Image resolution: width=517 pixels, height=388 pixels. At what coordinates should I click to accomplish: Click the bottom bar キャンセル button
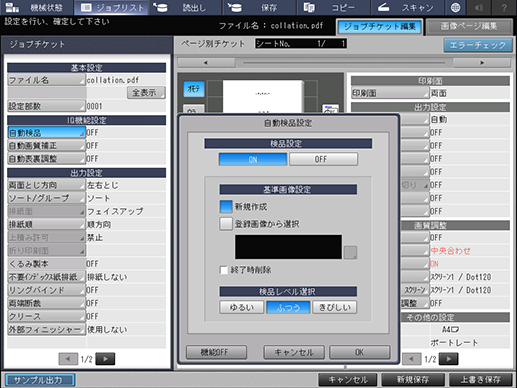coord(348,380)
